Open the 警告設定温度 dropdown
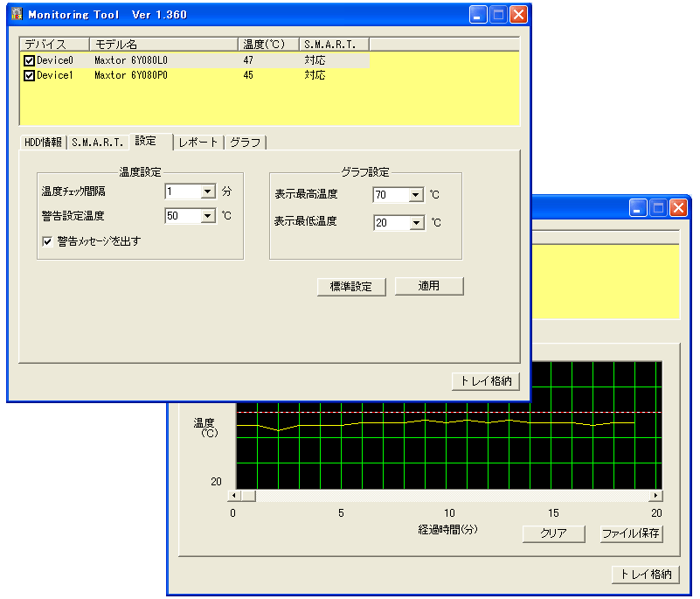Image resolution: width=700 pixels, height=599 pixels. pyautogui.click(x=207, y=216)
